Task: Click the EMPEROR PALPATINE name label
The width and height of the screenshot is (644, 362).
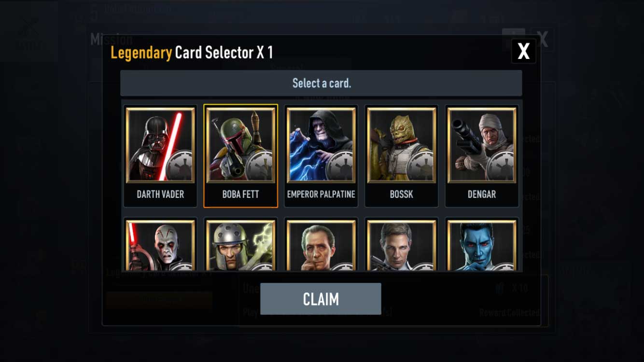Action: [321, 195]
